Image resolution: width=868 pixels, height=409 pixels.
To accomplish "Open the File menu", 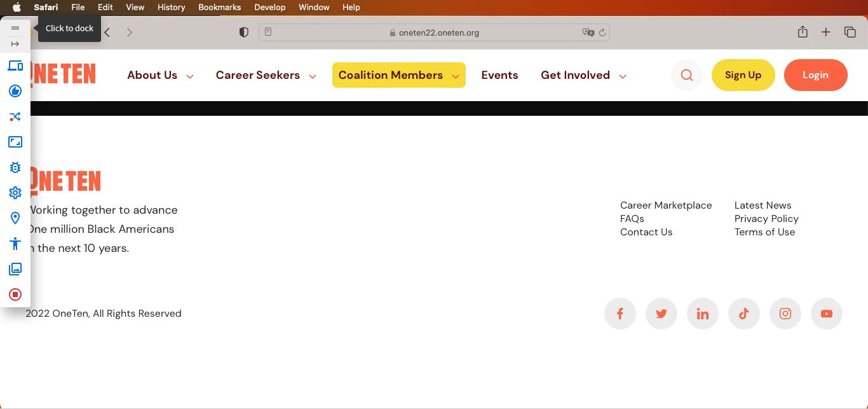I will pyautogui.click(x=78, y=7).
